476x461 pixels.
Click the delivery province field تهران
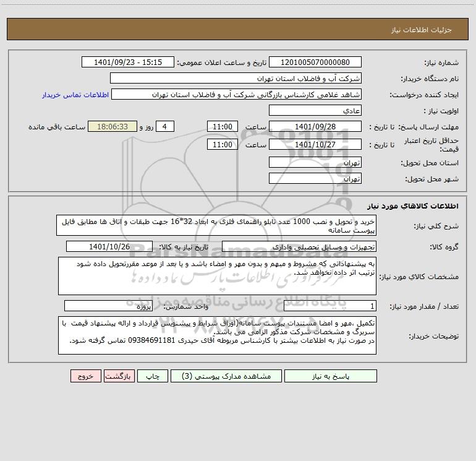pos(315,162)
